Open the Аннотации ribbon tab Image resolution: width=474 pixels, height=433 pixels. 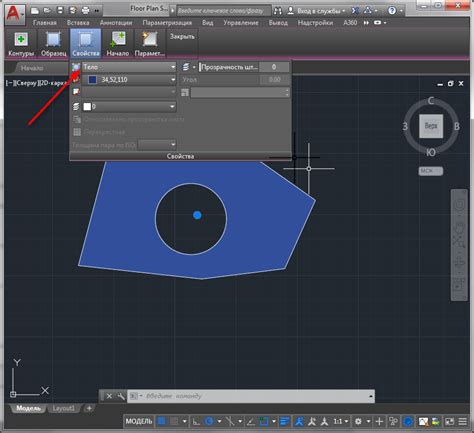point(116,23)
